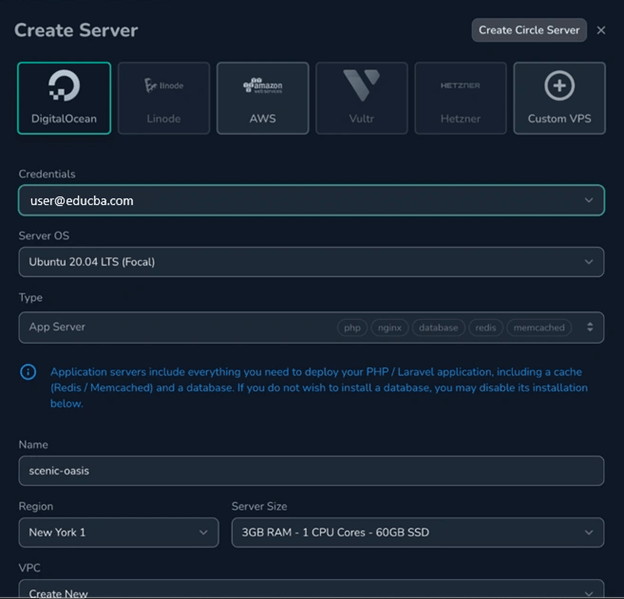Click the Server Size label
The image size is (624, 599).
pos(259,506)
